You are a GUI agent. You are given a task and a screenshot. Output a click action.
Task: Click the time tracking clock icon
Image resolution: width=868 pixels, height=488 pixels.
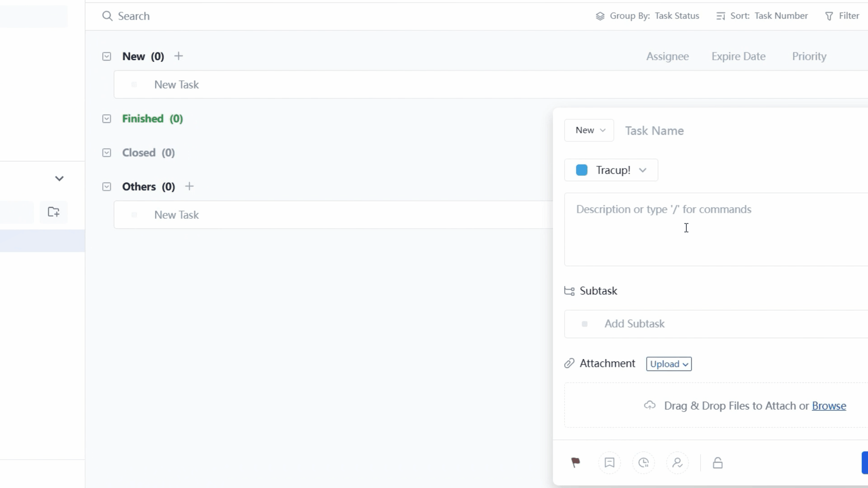click(644, 463)
